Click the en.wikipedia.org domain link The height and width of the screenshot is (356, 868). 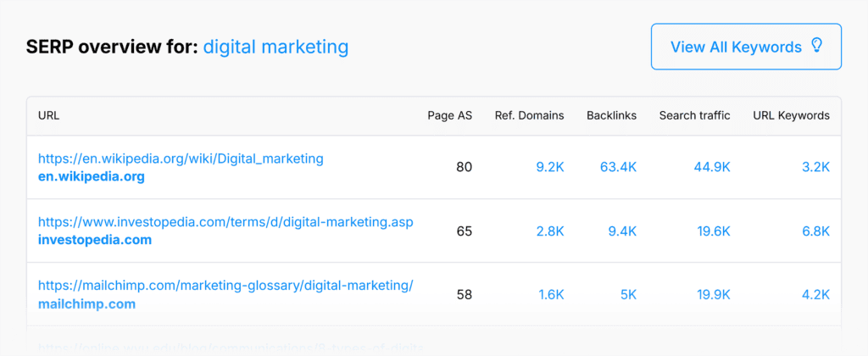(91, 177)
